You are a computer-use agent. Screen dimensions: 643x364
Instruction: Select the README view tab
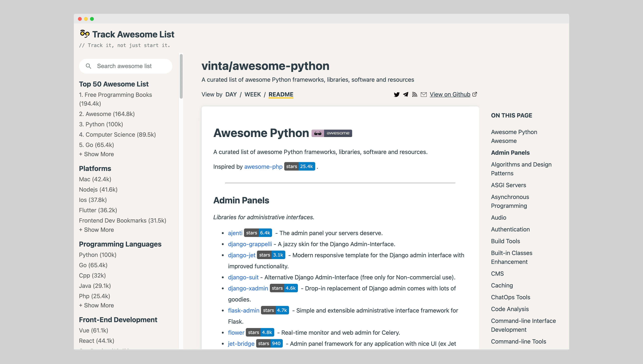[281, 94]
